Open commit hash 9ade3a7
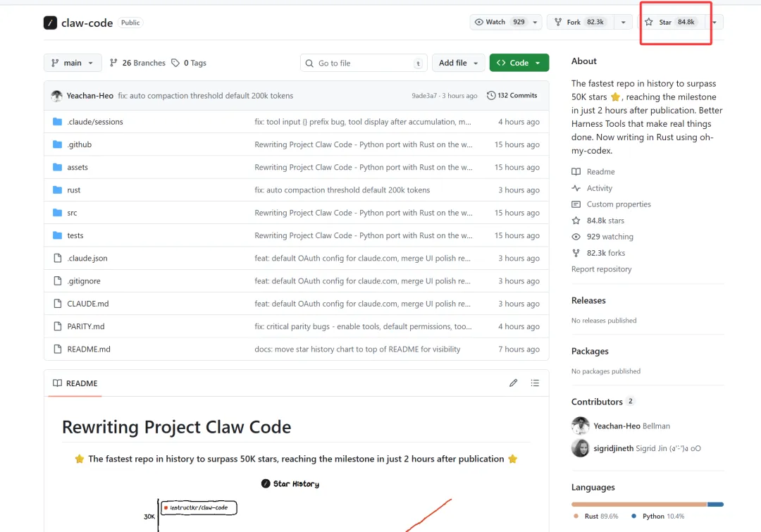Screen dimensions: 761x532 tap(424, 96)
